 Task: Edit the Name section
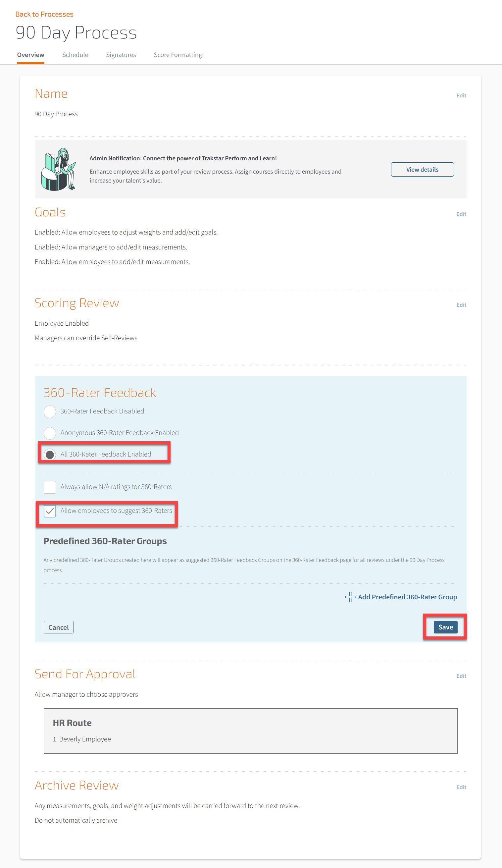click(x=461, y=95)
